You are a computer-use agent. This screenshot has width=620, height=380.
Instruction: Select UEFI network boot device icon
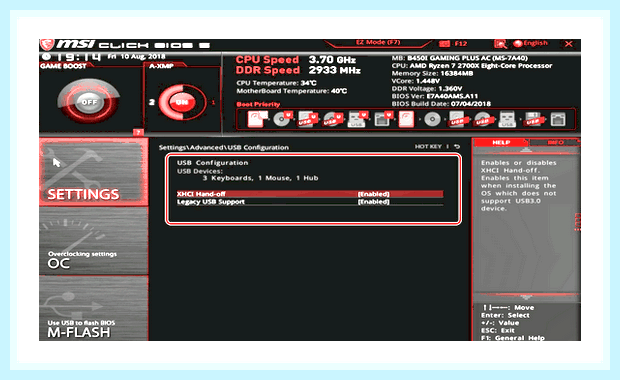(x=383, y=119)
